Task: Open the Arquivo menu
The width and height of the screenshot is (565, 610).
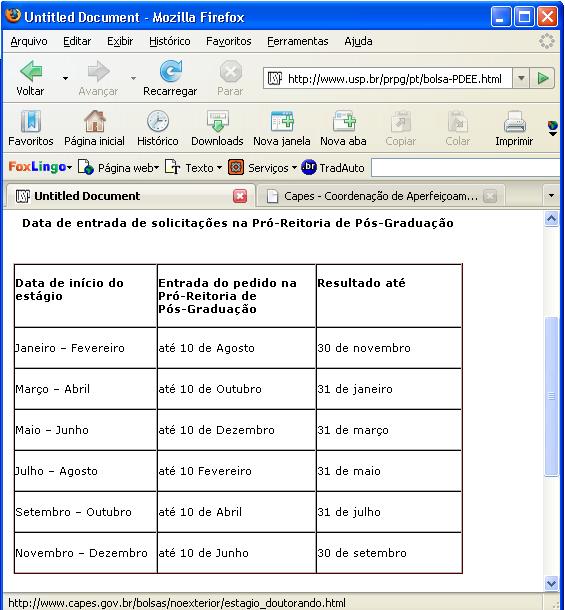Action: pos(29,41)
